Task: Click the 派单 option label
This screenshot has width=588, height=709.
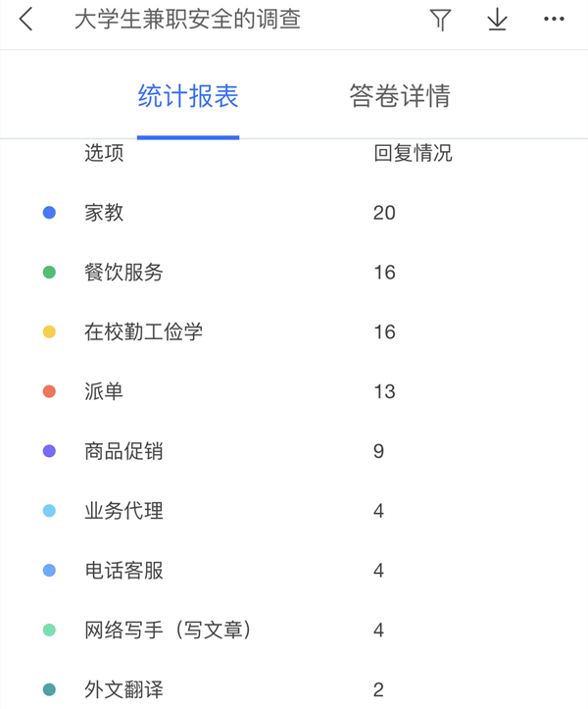Action: 105,392
